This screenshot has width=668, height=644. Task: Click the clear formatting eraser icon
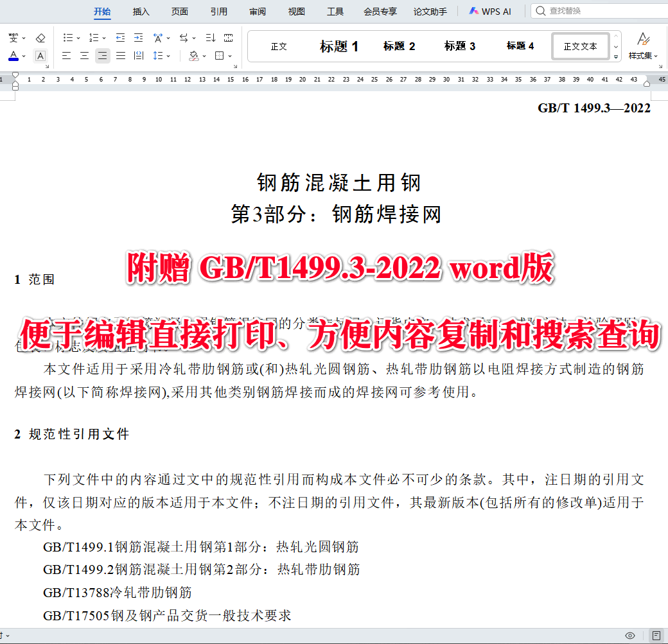(40, 38)
